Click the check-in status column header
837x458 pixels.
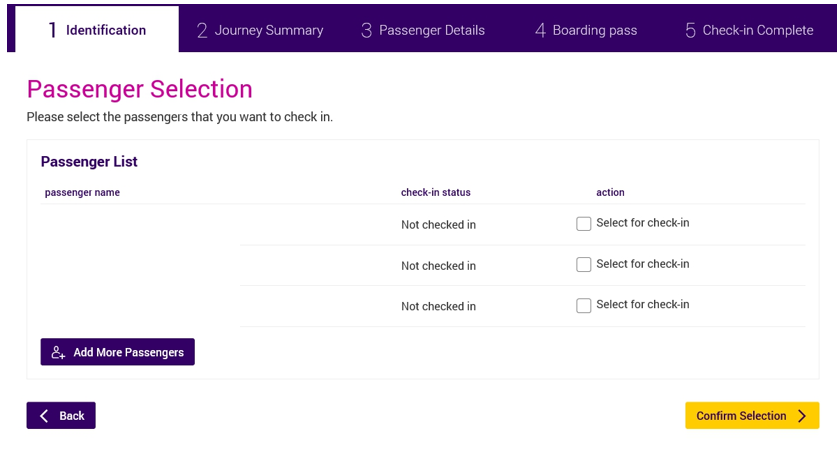pos(436,192)
